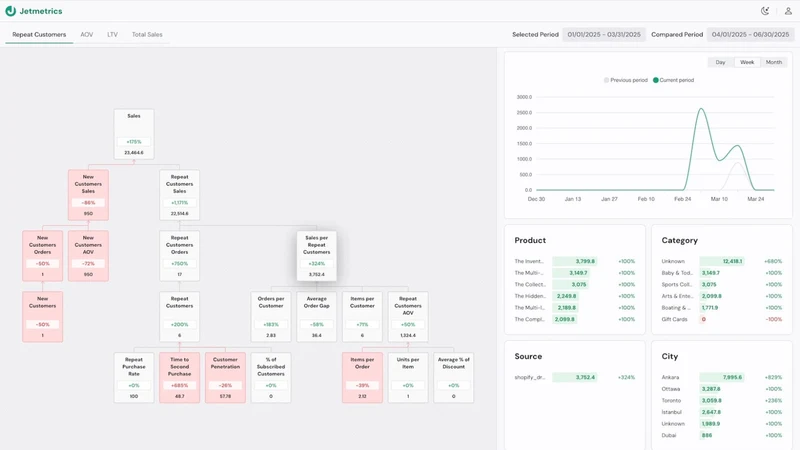800x450 pixels.
Task: Click the shopify_dr.. source row
Action: 574,378
